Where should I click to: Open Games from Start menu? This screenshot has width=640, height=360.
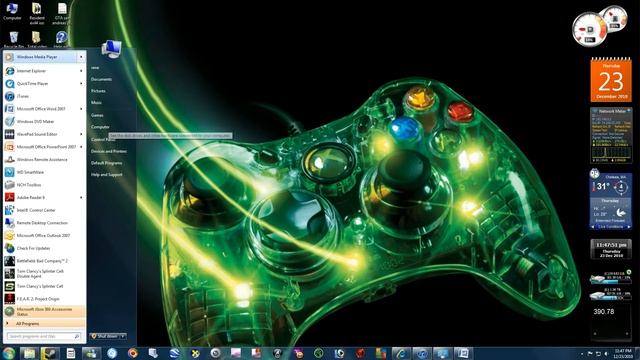click(x=97, y=116)
